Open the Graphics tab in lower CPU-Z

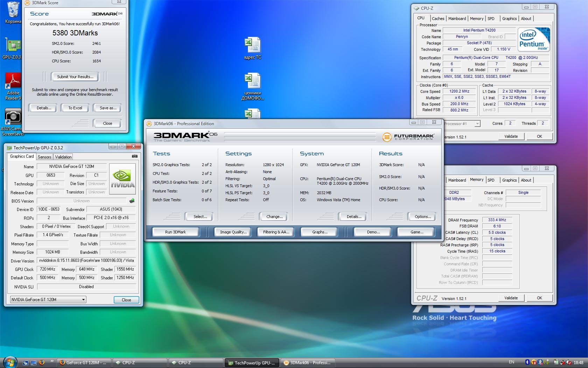[x=509, y=180]
